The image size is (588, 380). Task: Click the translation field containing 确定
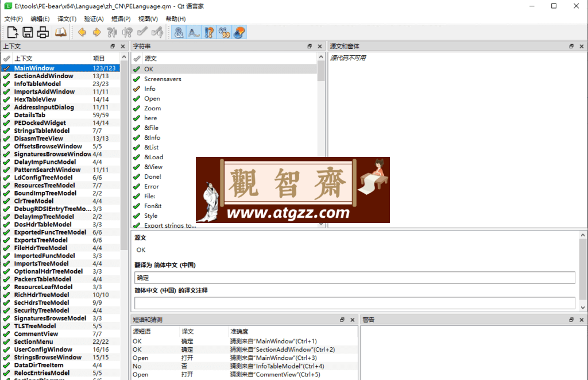[x=354, y=278]
